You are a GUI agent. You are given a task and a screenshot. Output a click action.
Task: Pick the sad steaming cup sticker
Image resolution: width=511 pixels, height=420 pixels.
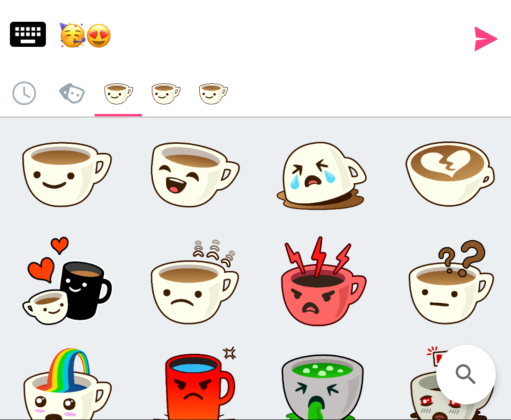click(x=195, y=282)
